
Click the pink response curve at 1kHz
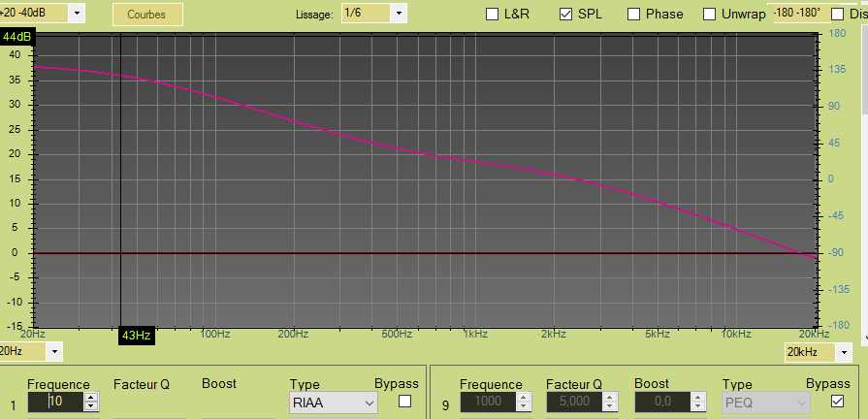pyautogui.click(x=473, y=161)
